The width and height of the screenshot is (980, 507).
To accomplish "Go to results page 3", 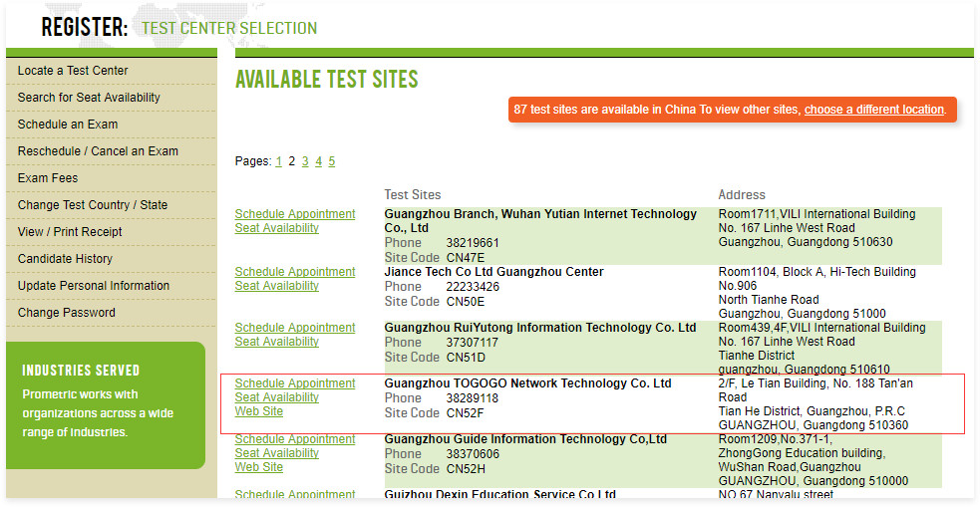I will 305,161.
